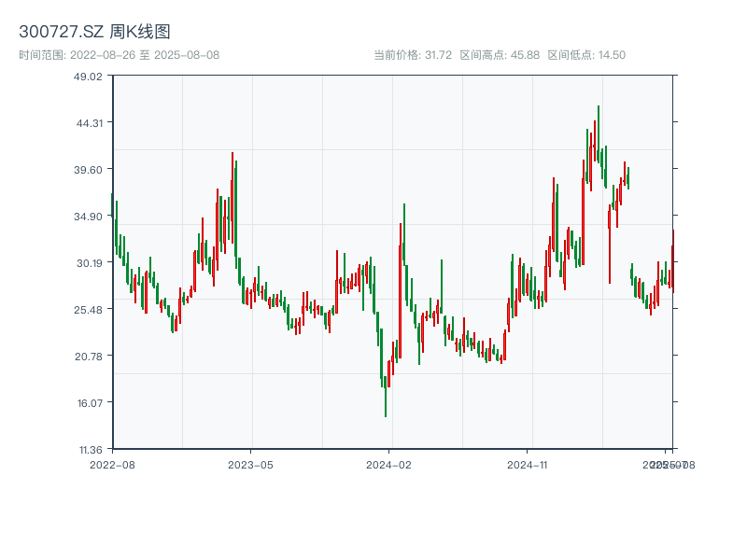Click the y-axis label 44.31
The image size is (747, 560).
(90, 123)
